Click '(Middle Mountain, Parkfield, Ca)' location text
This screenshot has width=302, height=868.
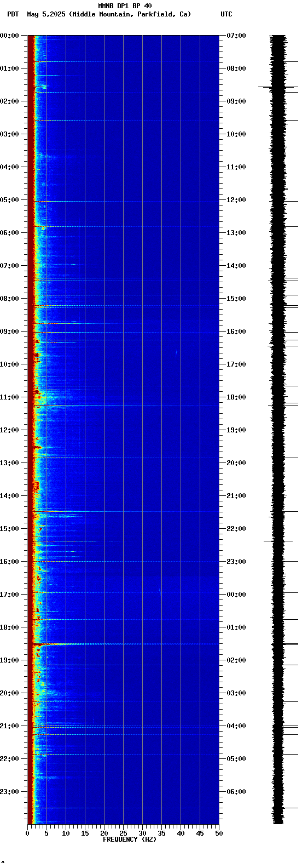tap(130, 14)
